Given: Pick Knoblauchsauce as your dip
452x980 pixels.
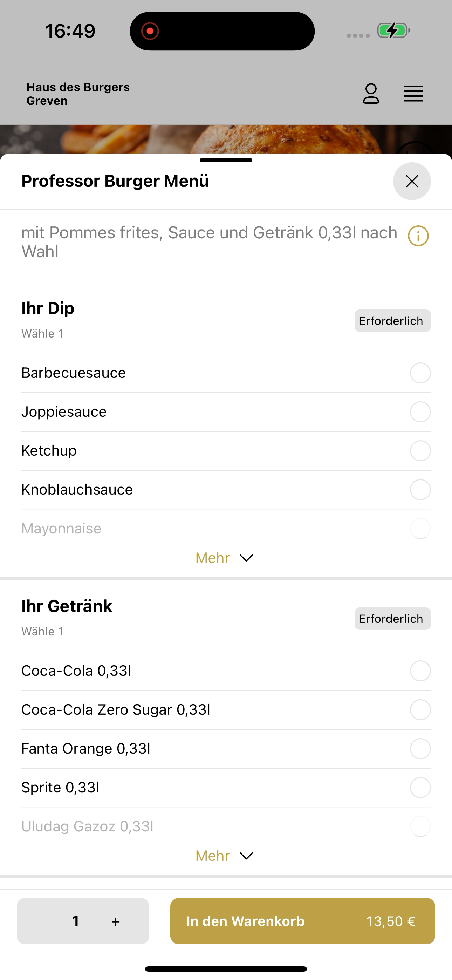Looking at the screenshot, I should pyautogui.click(x=226, y=489).
